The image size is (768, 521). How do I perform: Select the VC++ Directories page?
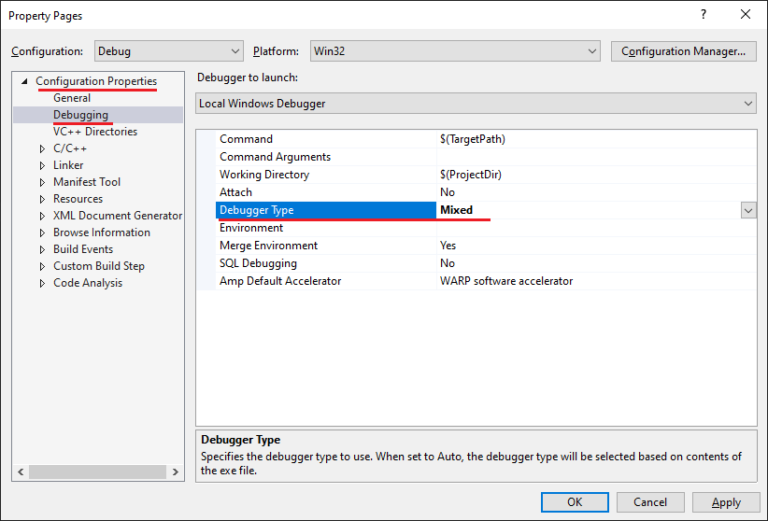[95, 131]
